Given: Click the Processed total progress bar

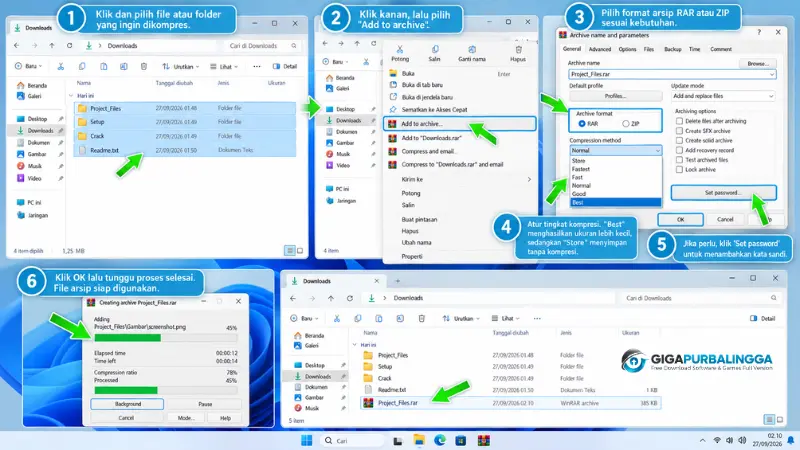Looking at the screenshot, I should 166,390.
